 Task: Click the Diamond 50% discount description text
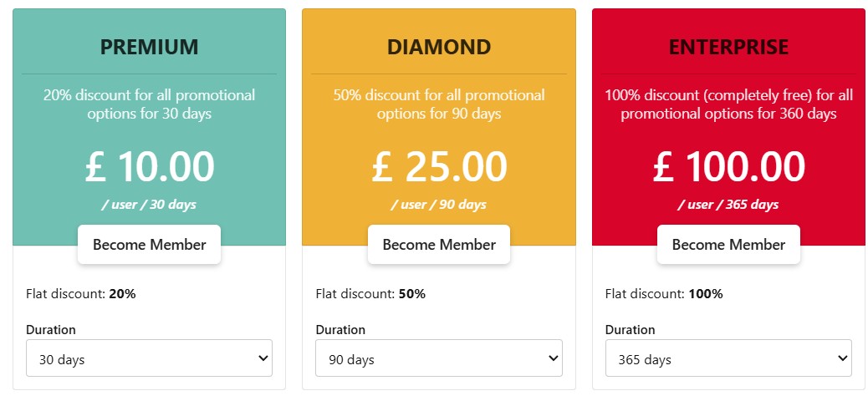439,104
